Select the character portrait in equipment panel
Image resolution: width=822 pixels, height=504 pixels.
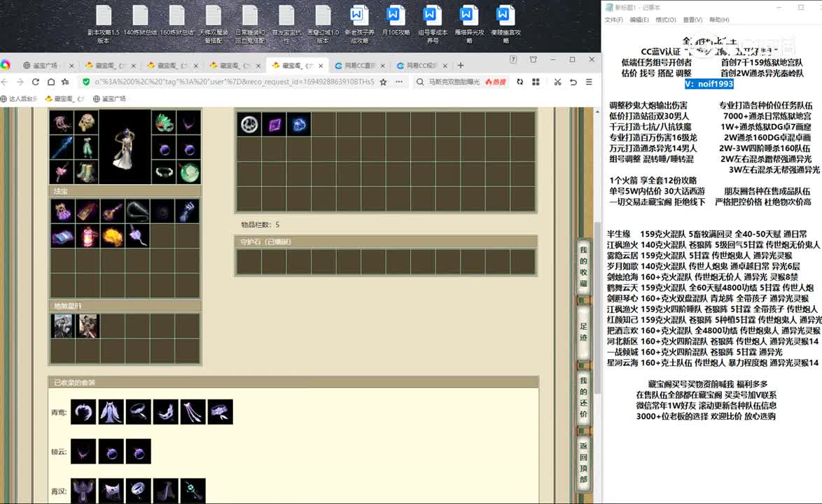(x=125, y=147)
